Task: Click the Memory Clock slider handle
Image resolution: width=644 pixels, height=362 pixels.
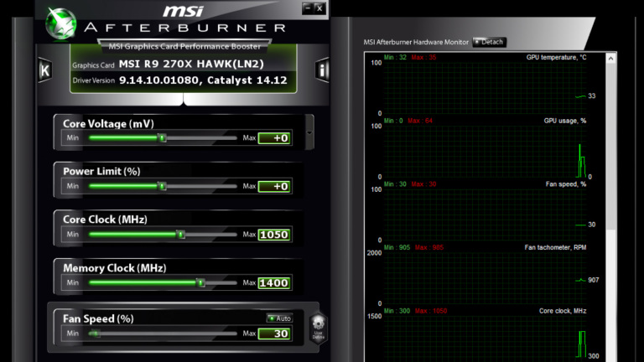Action: 201,282
